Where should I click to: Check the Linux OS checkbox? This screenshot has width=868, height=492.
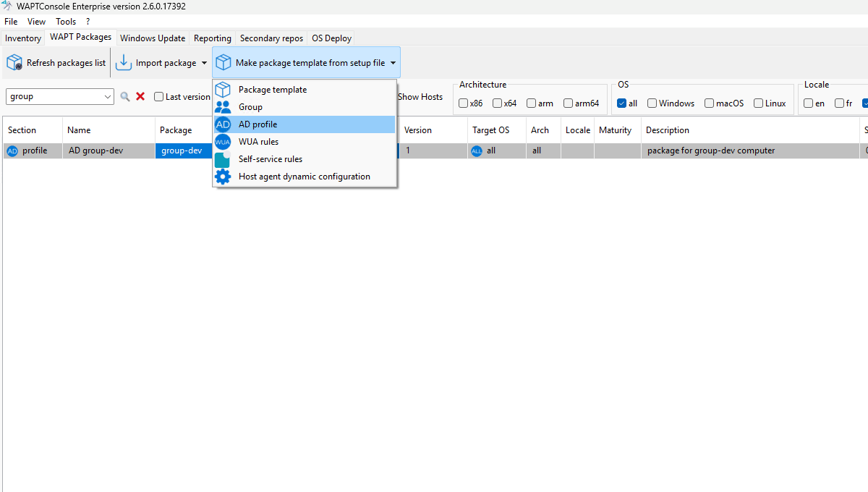758,103
